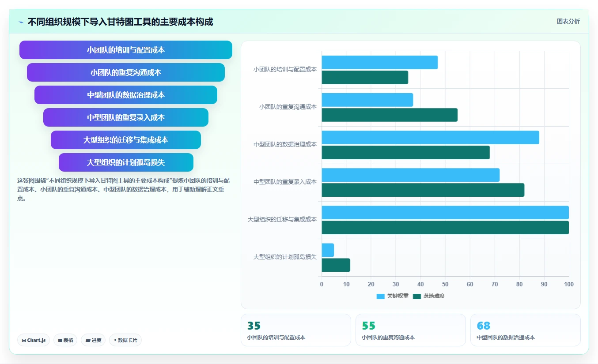Viewport: 598px width, 364px height.
Task: Click the 数据卡片 tag chip
Action: click(125, 340)
